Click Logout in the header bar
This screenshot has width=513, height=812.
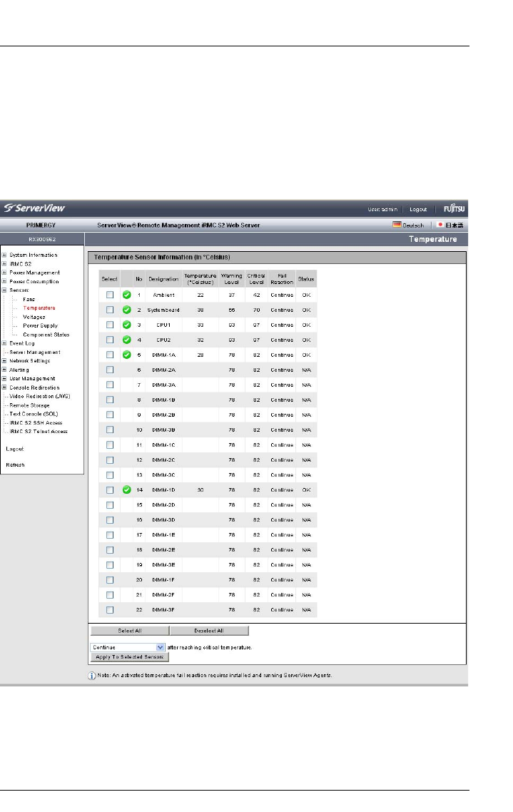[x=418, y=209]
